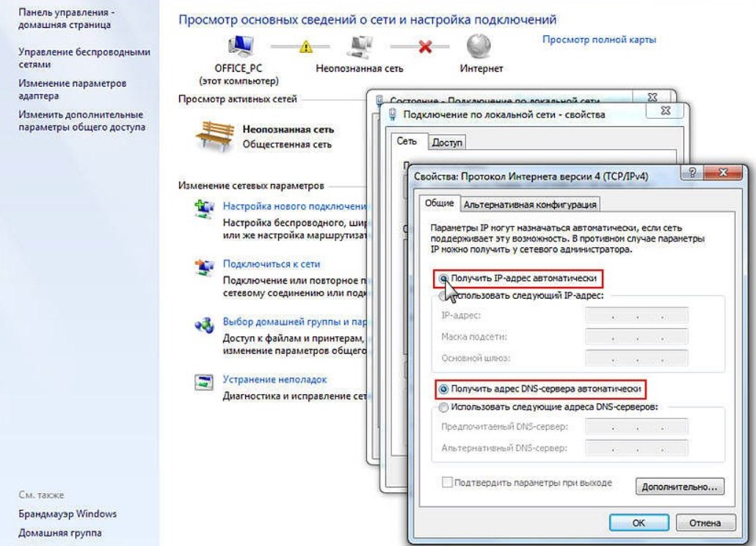The width and height of the screenshot is (756, 546).
Task: Click the OFFICE_PC computer icon
Action: (240, 46)
